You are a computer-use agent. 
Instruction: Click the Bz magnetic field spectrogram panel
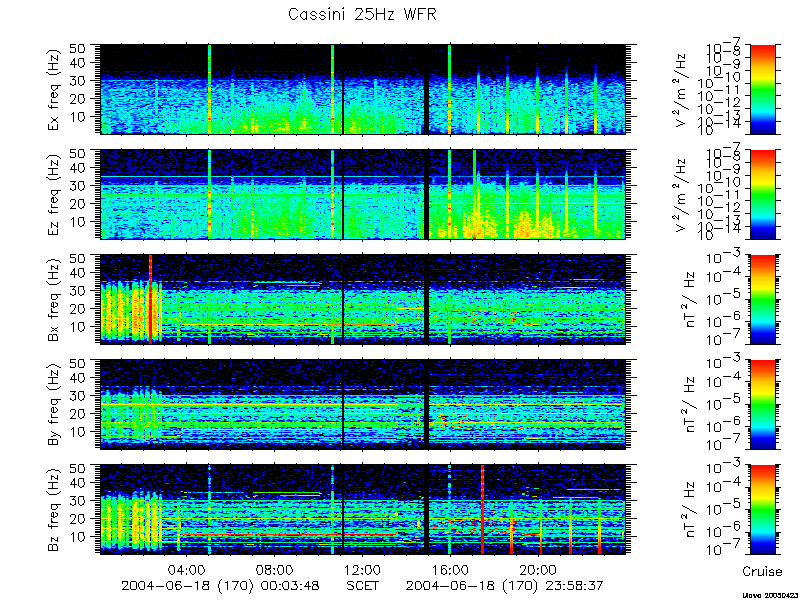pos(363,510)
